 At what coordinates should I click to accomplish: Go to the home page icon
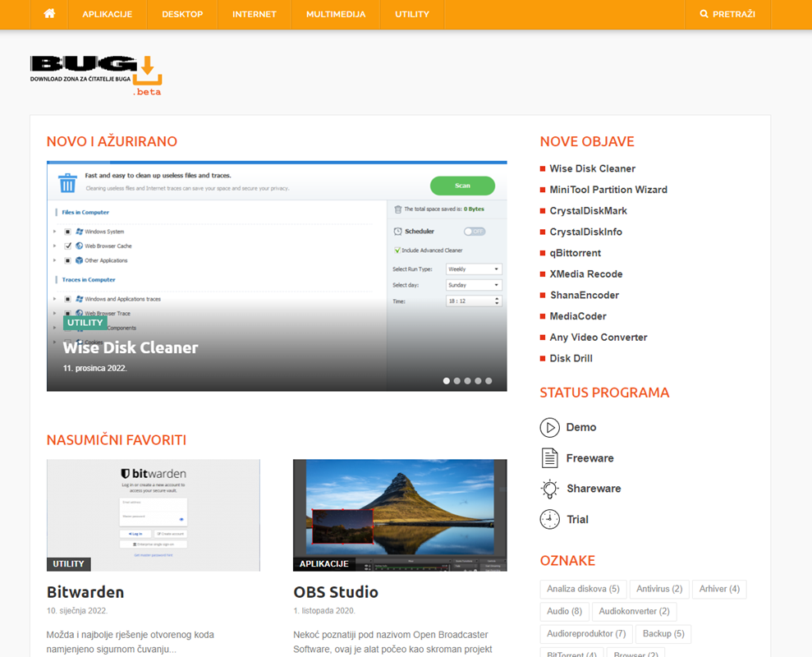point(49,13)
